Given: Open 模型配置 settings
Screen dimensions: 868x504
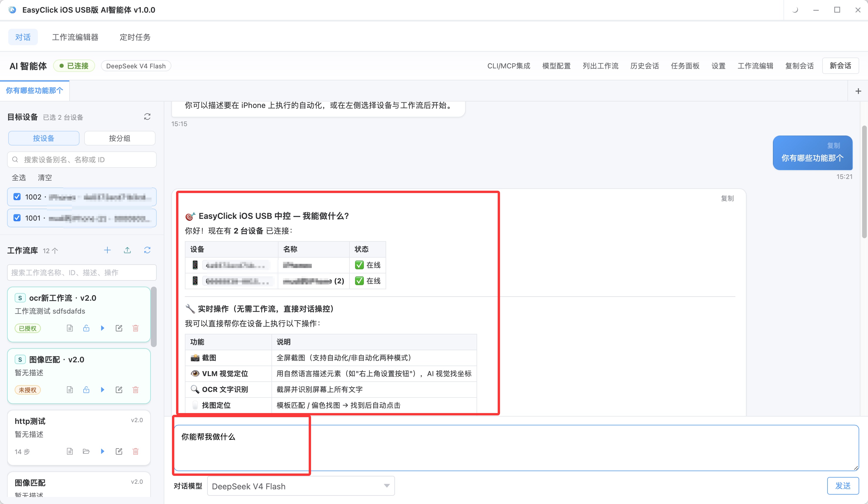Looking at the screenshot, I should click(x=556, y=66).
